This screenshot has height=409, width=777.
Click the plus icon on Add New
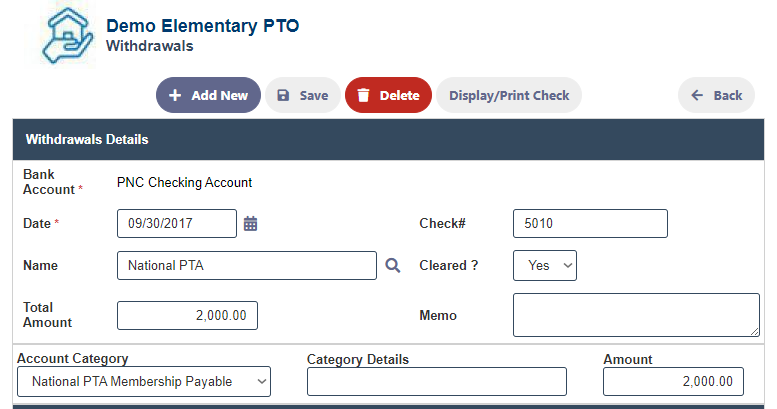175,95
